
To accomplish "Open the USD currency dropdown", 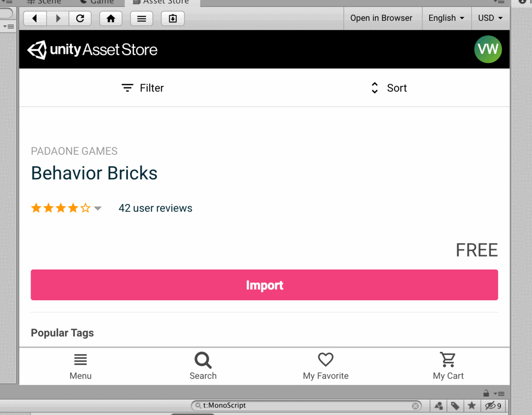I will (x=490, y=18).
